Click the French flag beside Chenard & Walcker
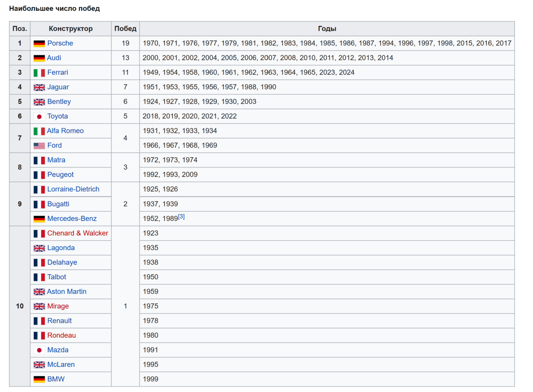Image resolution: width=533 pixels, height=392 pixels. (x=39, y=233)
